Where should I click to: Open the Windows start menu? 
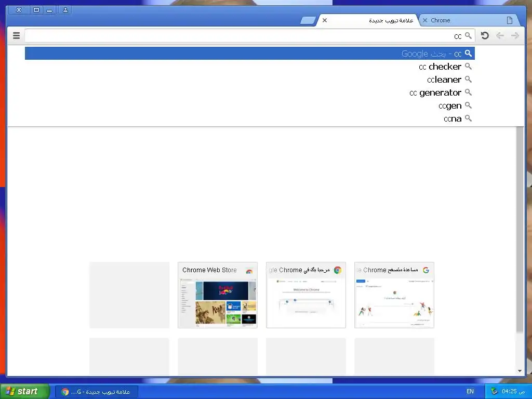point(24,391)
